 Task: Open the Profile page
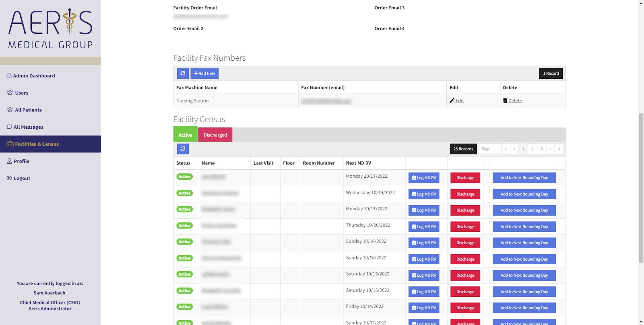point(21,161)
